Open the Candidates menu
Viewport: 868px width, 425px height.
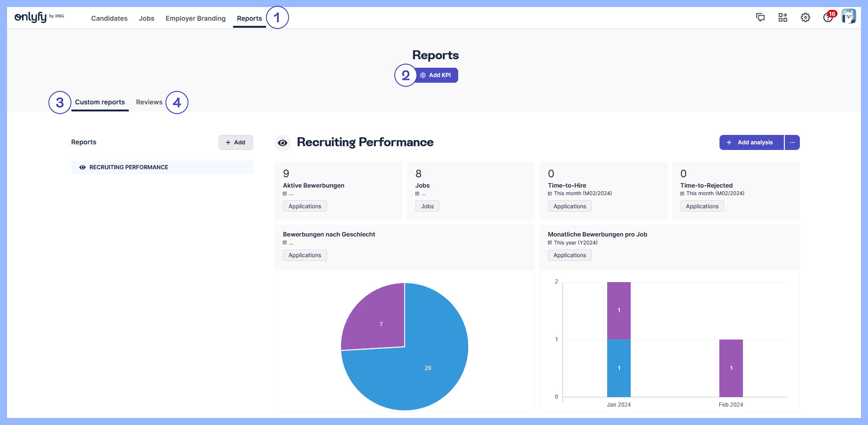click(109, 18)
